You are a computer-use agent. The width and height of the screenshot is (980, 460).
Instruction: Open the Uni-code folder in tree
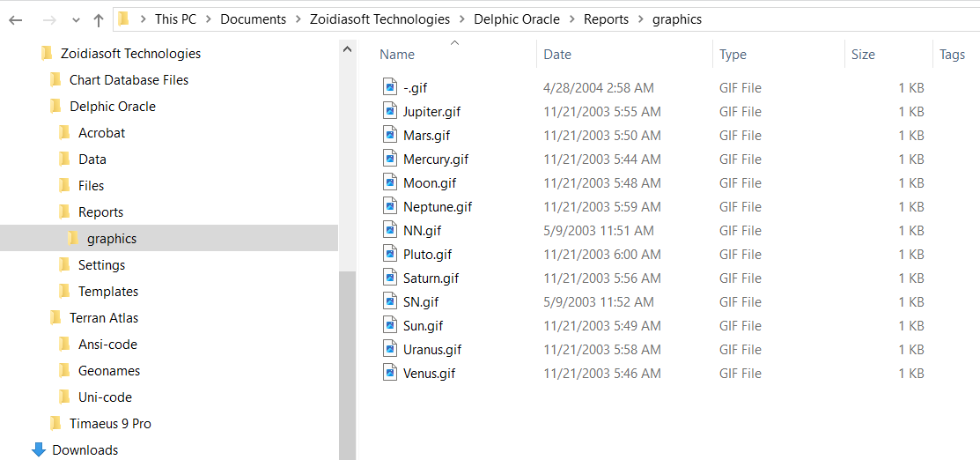pos(105,397)
